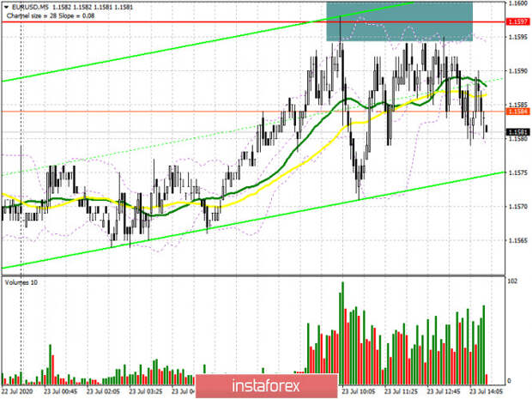
Task: Click the '23 Jul 00:45' time axis label
Action: point(61,391)
